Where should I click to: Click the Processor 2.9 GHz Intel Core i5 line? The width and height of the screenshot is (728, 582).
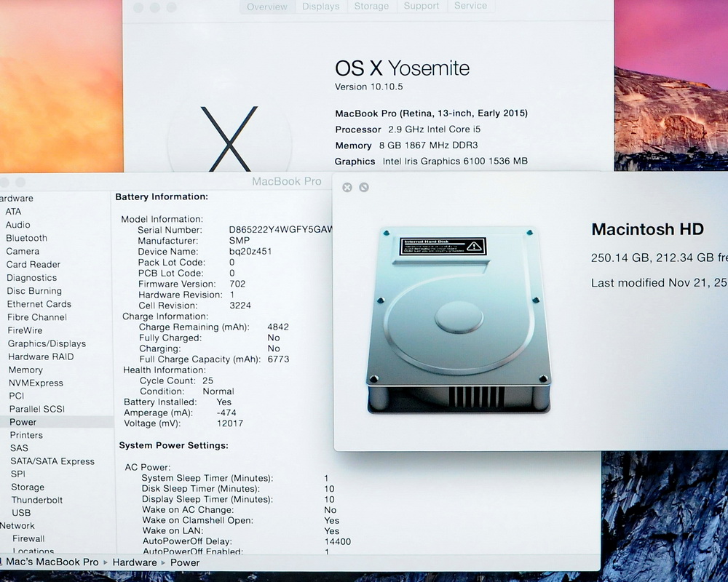(408, 129)
